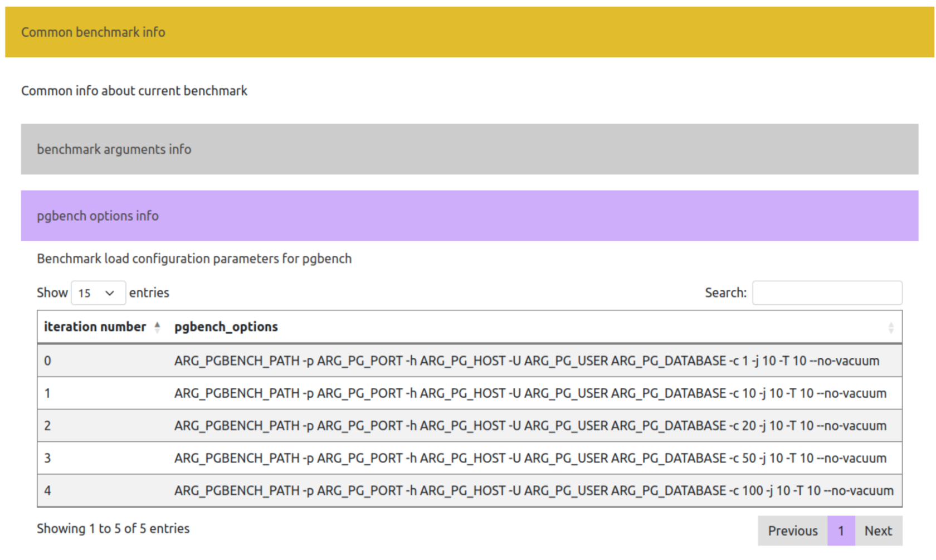Click the pgbench_options column header text
This screenshot has width=936, height=560.
[x=226, y=327]
